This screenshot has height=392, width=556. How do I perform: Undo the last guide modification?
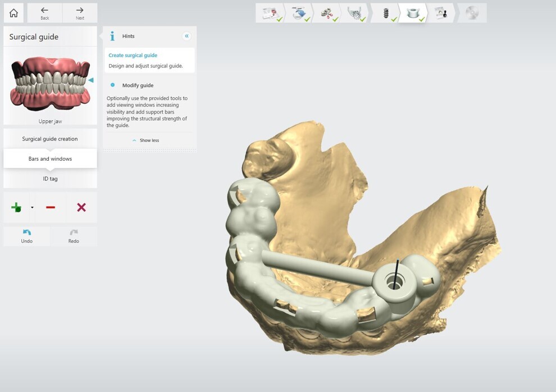click(x=26, y=236)
